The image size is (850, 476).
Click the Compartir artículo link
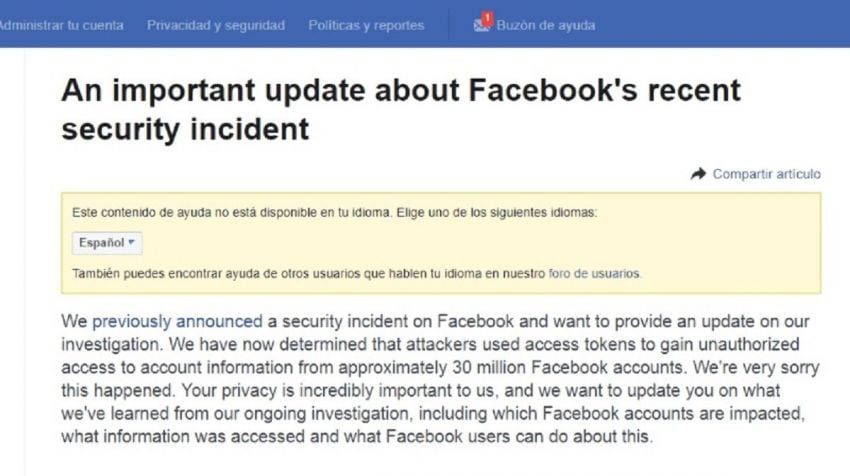tap(766, 174)
